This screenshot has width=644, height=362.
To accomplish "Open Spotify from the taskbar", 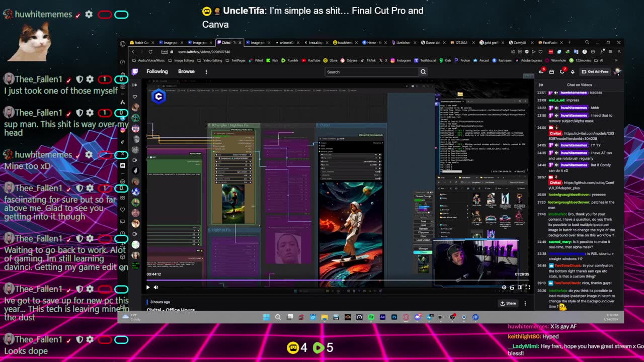I will click(x=371, y=317).
